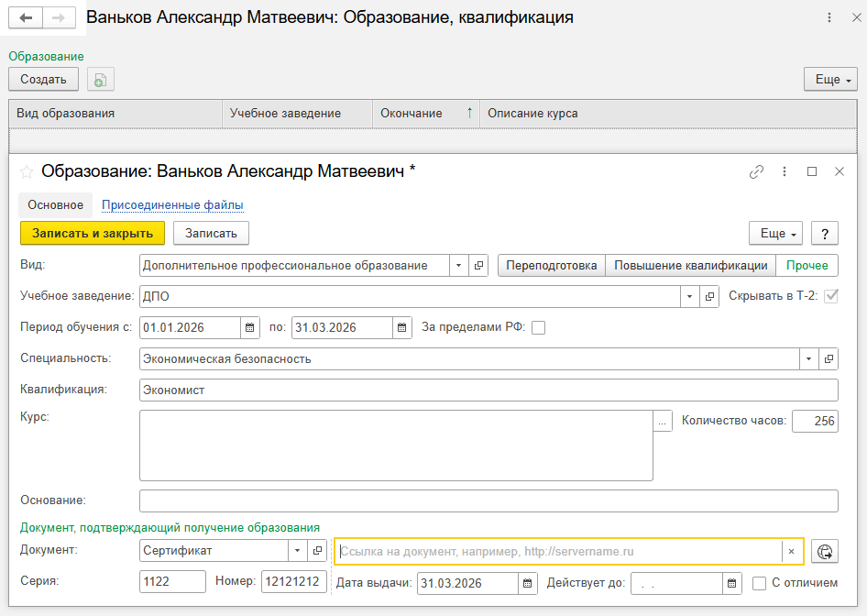Open calendar picker for Дата выдачи
This screenshot has width=867, height=616.
tap(527, 583)
